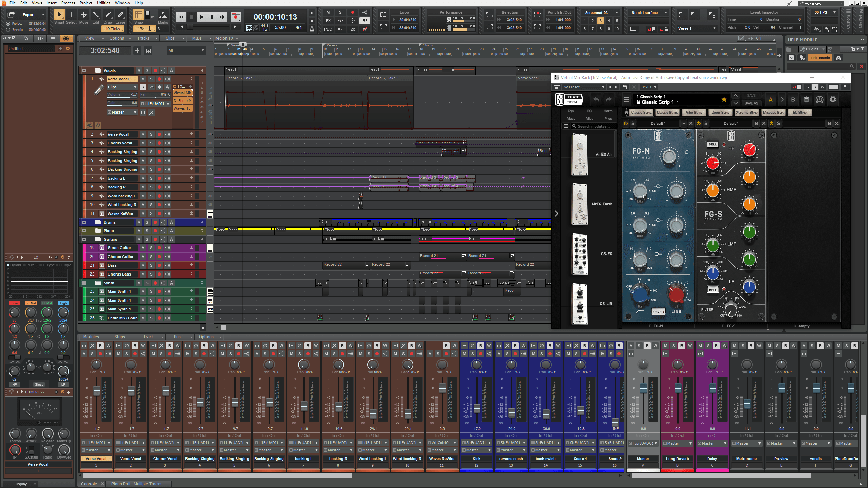Select the Vibe Strip preset button

point(694,112)
